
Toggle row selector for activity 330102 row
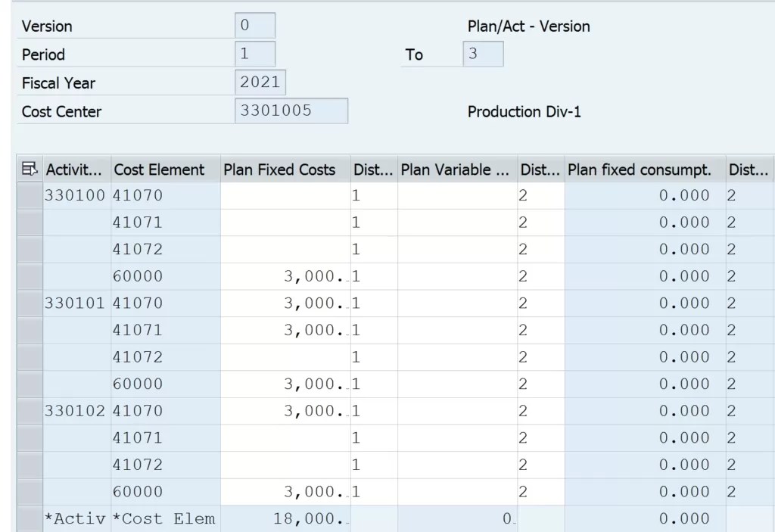(x=30, y=411)
